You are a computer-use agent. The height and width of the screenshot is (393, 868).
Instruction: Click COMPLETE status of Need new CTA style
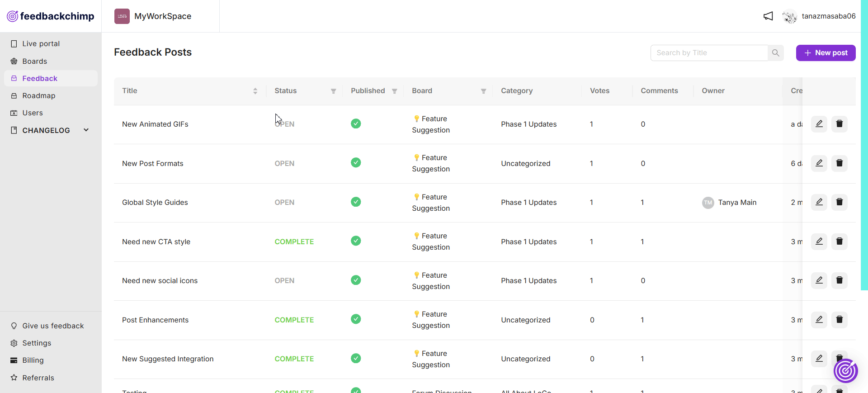[294, 242]
